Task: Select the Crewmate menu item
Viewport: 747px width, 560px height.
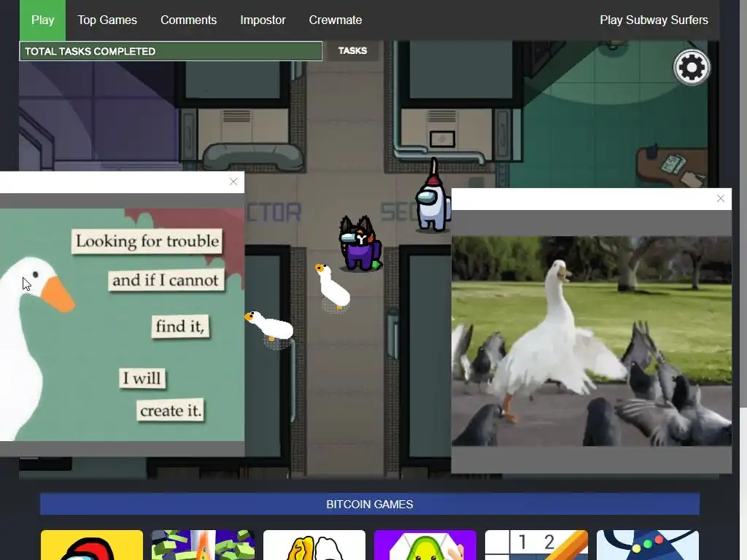Action: 336,20
